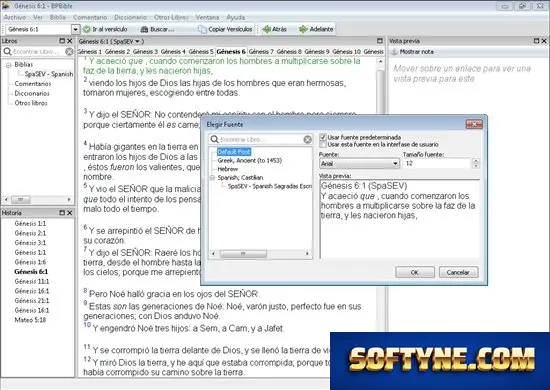Clear the font dialog search field
This screenshot has height=390, width=550.
point(308,140)
